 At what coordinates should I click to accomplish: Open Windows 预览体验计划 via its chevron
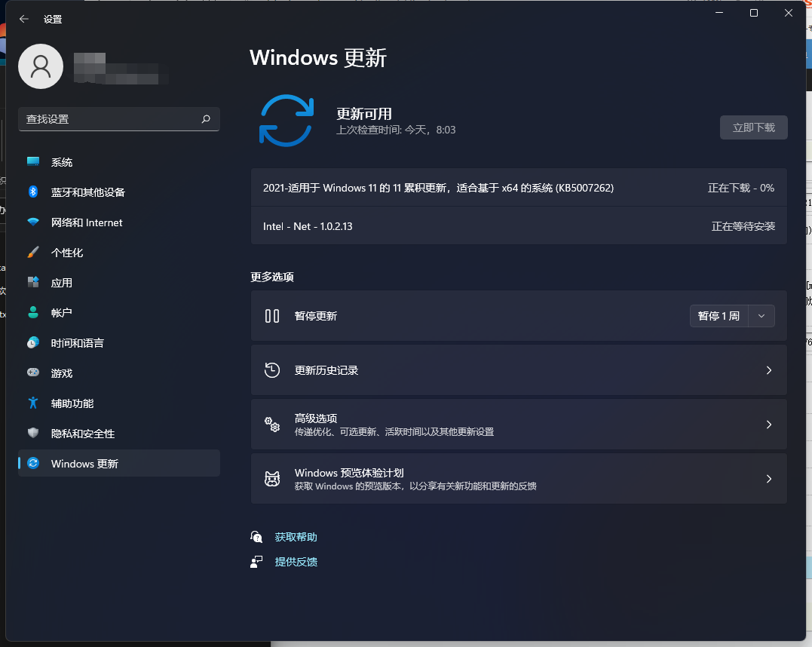coord(768,479)
